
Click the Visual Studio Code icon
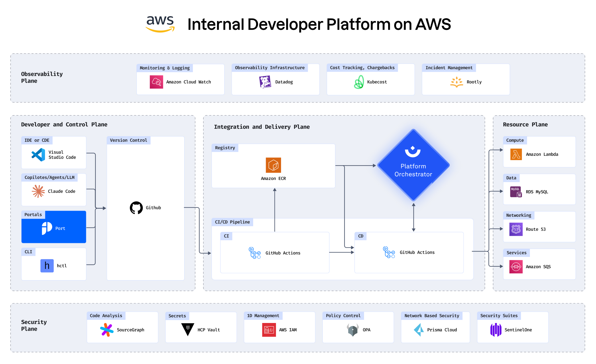click(x=38, y=155)
